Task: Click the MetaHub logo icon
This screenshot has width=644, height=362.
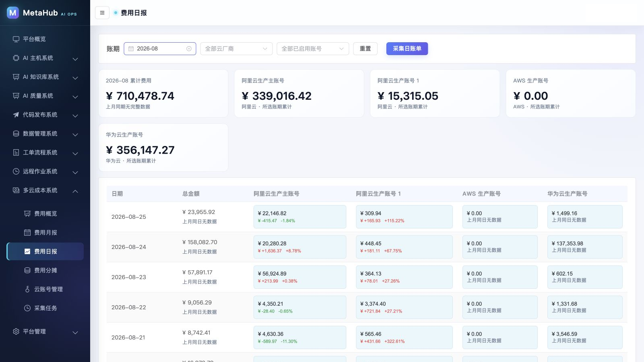Action: 13,12
